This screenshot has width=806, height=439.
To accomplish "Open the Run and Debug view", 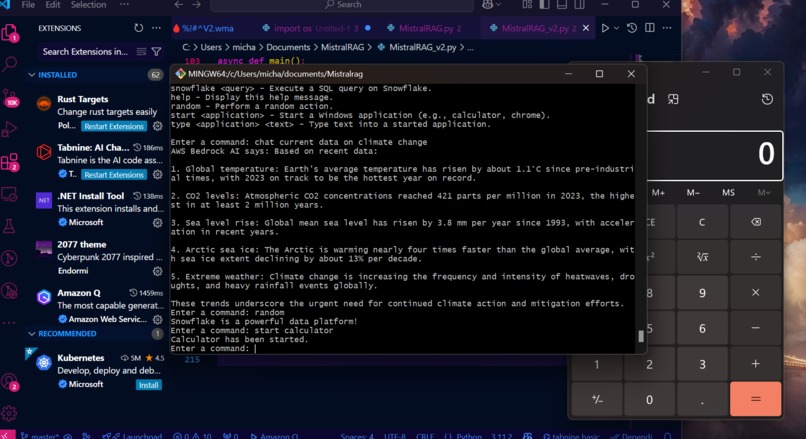I will click(10, 129).
